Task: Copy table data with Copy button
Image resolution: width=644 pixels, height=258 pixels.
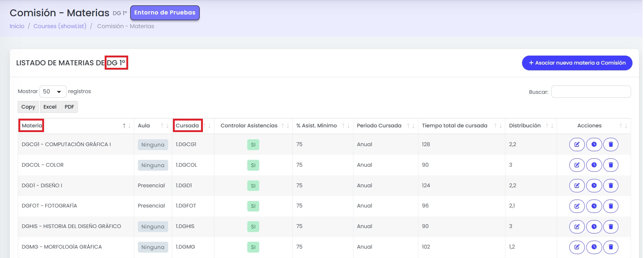Action: [28, 107]
